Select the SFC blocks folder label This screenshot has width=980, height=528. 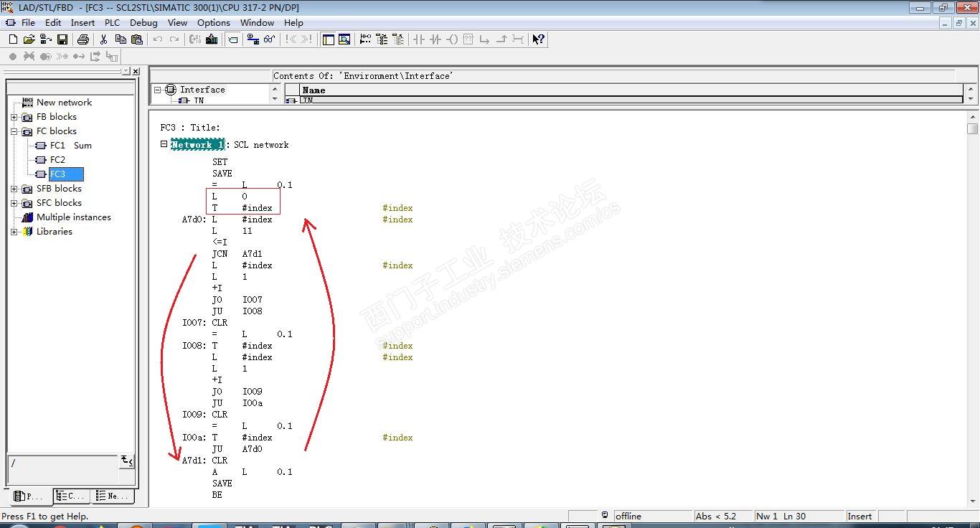[x=59, y=203]
